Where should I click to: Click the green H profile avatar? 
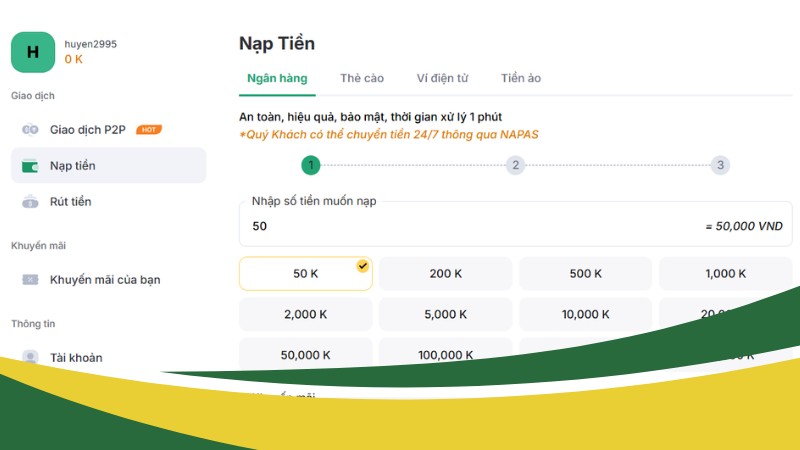(33, 52)
